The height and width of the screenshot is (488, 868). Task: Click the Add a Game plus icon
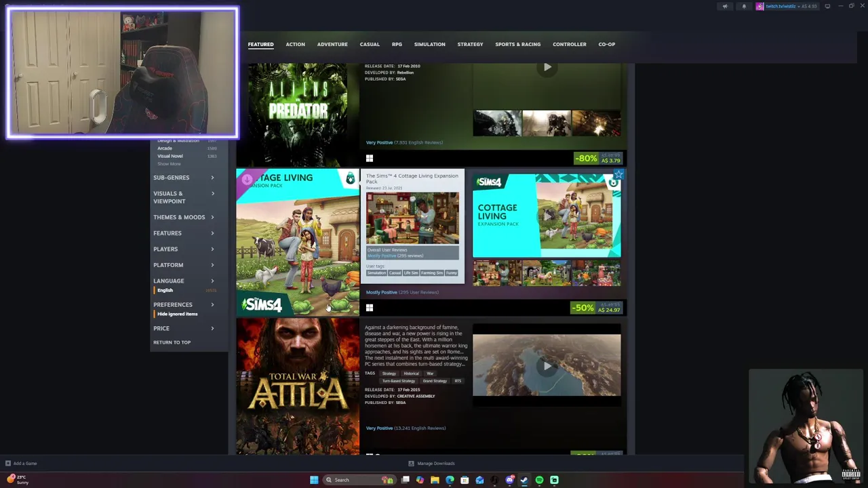(x=8, y=464)
